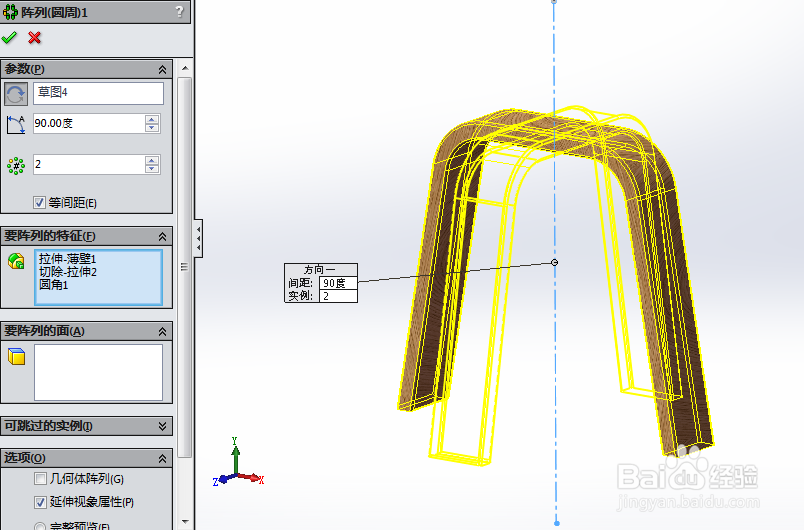Screen dimensions: 804x530
Task: Select the 草图4 pattern axis field
Action: point(98,93)
